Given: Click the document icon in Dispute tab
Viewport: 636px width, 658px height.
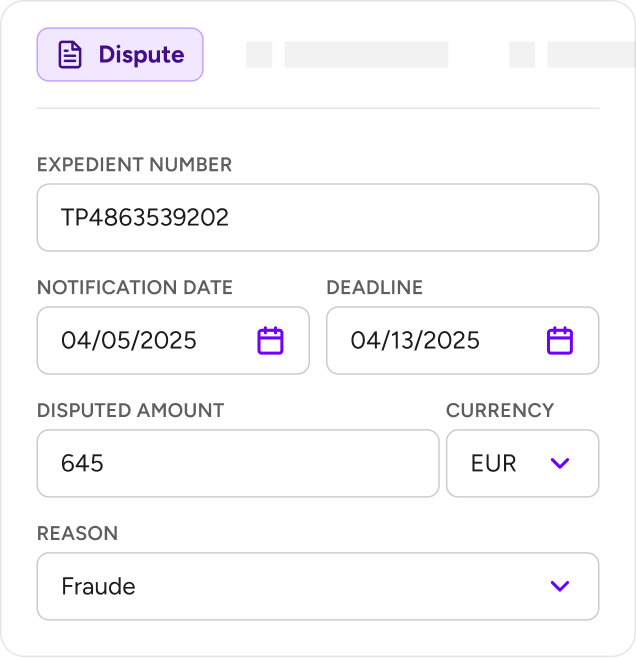Looking at the screenshot, I should [70, 55].
